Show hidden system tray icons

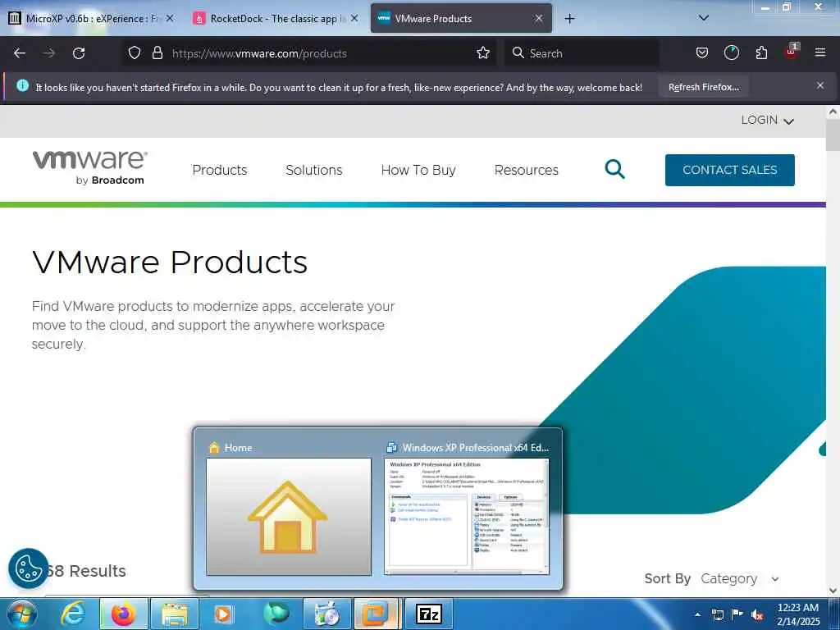pos(697,614)
